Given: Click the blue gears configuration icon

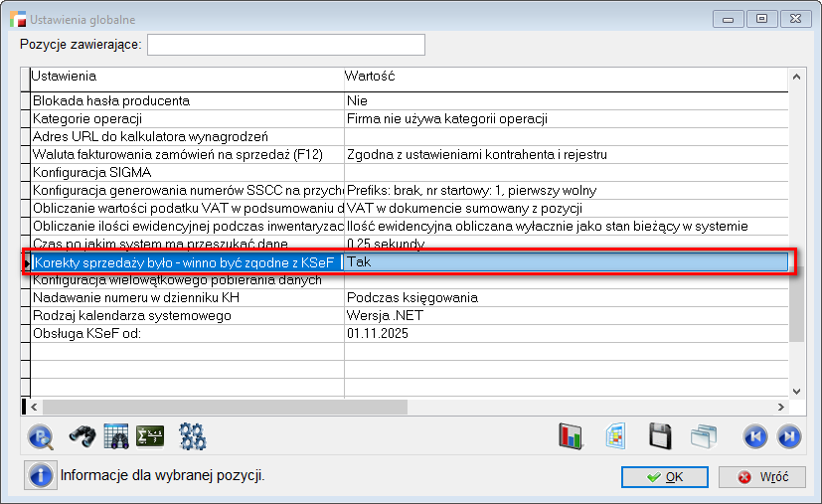Looking at the screenshot, I should [191, 435].
